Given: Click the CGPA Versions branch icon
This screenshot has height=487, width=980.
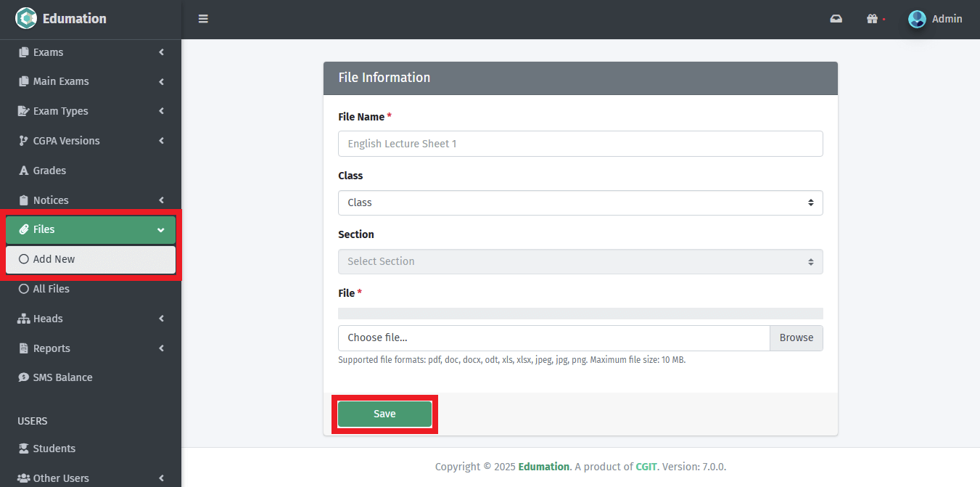Looking at the screenshot, I should (24, 141).
